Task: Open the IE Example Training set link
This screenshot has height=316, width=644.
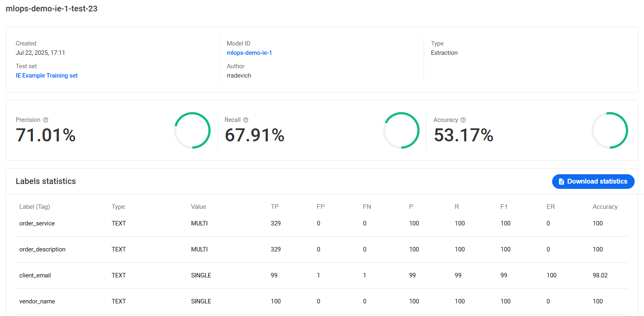Action: click(x=47, y=76)
